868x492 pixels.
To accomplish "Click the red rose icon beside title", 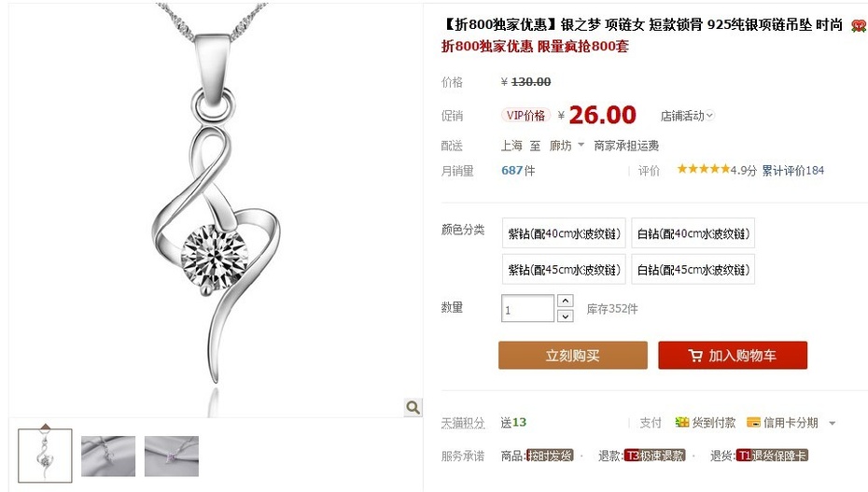I will [860, 25].
